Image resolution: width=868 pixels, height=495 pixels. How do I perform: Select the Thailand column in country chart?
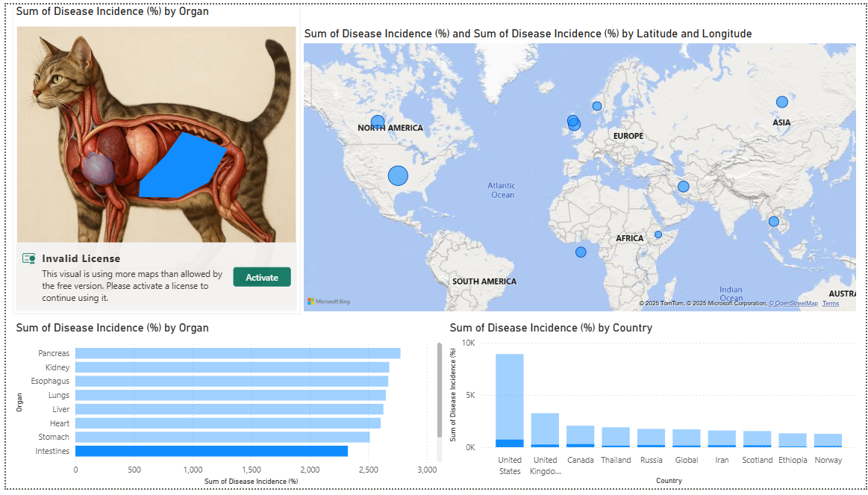[616, 436]
